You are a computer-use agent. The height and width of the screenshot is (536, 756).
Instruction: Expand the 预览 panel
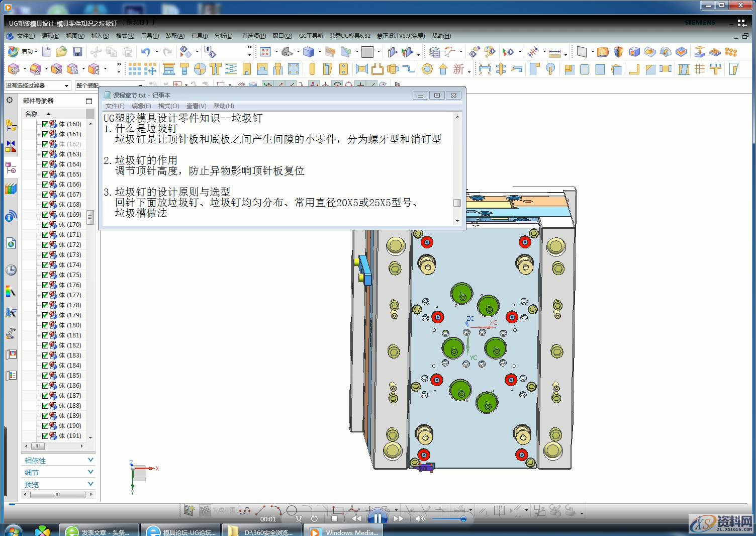coord(90,484)
